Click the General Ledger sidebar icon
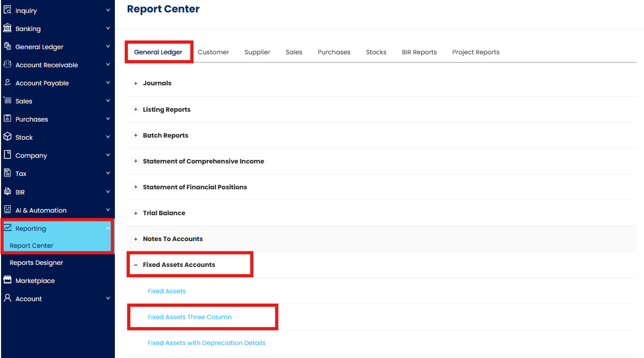Screen dimensions: 644x358 click(x=7, y=46)
